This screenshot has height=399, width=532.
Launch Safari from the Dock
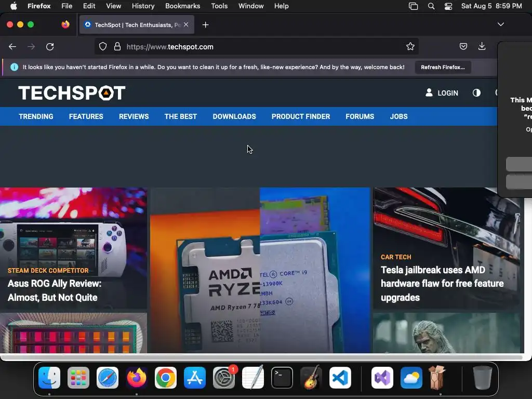pyautogui.click(x=108, y=378)
